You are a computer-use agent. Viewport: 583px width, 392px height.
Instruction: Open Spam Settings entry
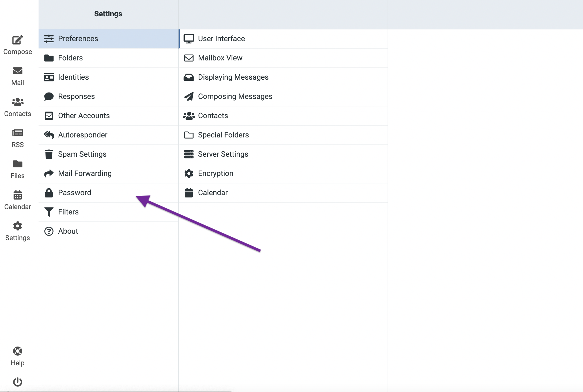(x=82, y=154)
